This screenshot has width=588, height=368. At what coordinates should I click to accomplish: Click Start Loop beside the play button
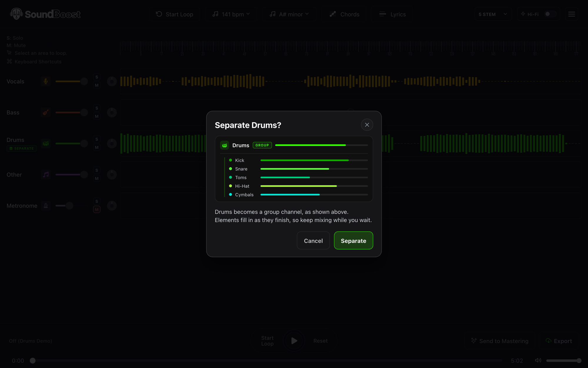click(267, 341)
